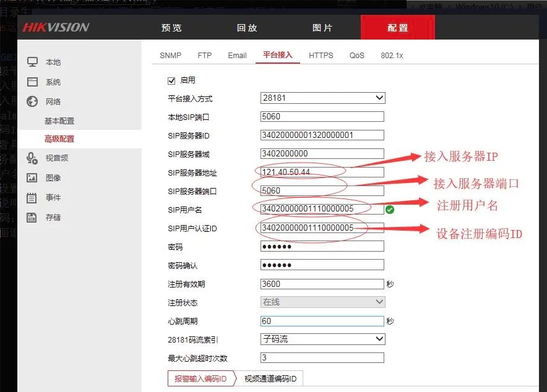Open the 注册状态 dropdown showing 在线
The height and width of the screenshot is (392, 547).
(x=322, y=302)
